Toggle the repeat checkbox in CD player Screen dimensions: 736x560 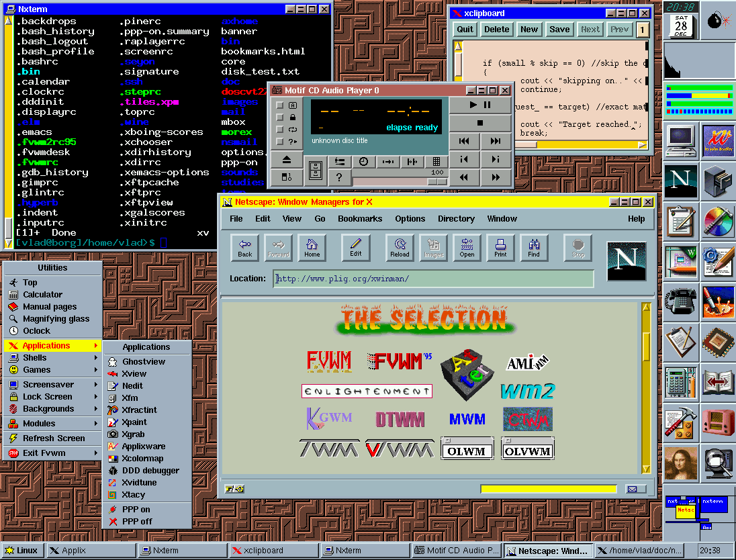coord(280,130)
